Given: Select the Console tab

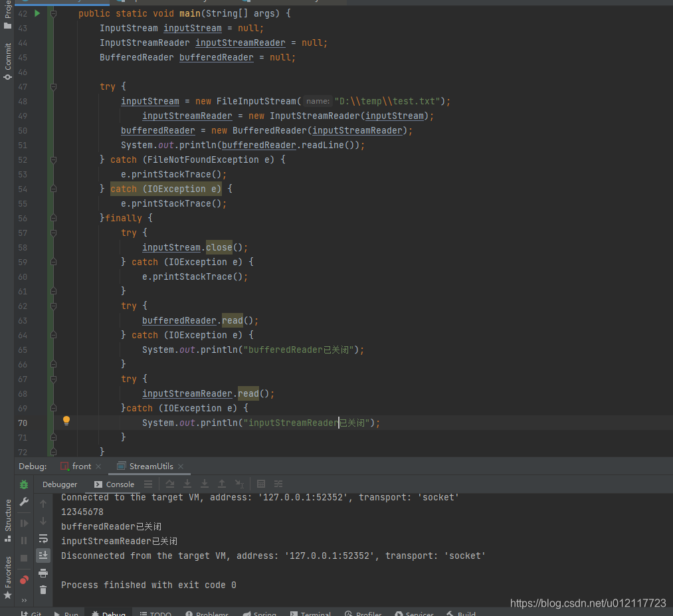Looking at the screenshot, I should 114,484.
